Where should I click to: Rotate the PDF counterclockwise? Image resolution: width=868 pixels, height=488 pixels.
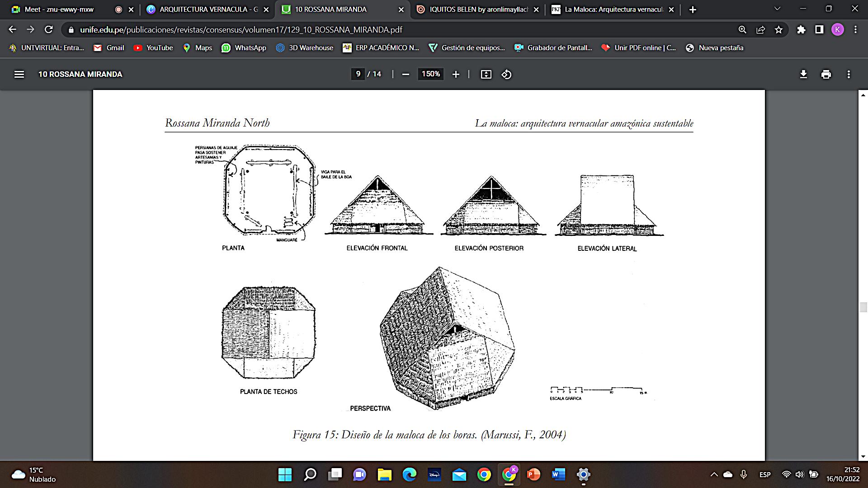click(x=506, y=74)
